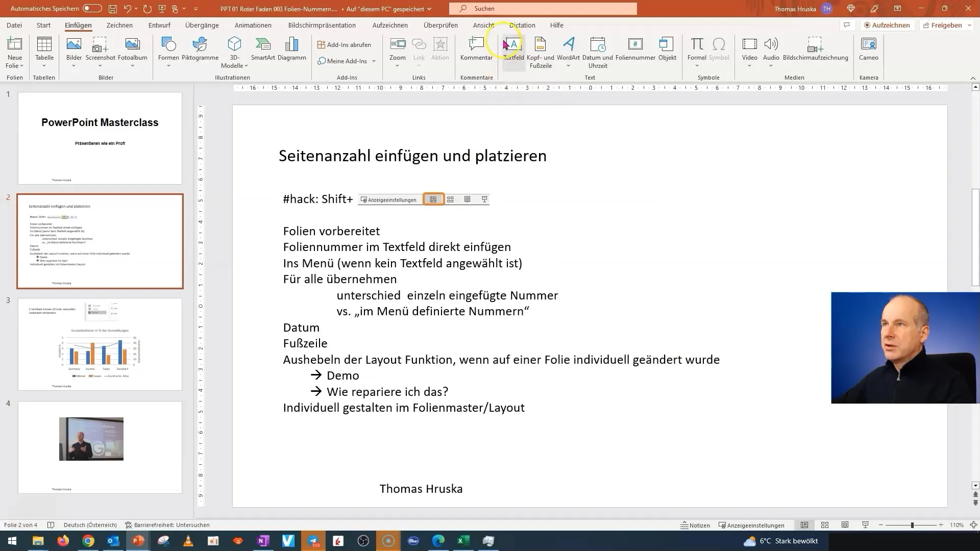Open Google Chrome from the taskbar
This screenshot has width=980, height=551.
(88, 541)
